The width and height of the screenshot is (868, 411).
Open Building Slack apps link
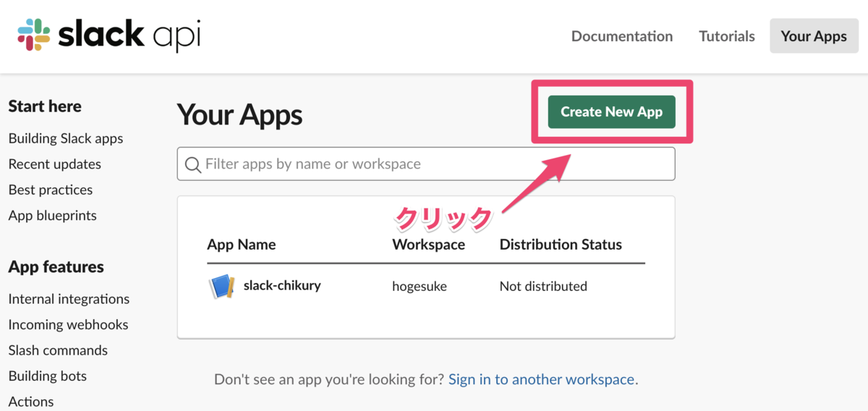coord(66,138)
